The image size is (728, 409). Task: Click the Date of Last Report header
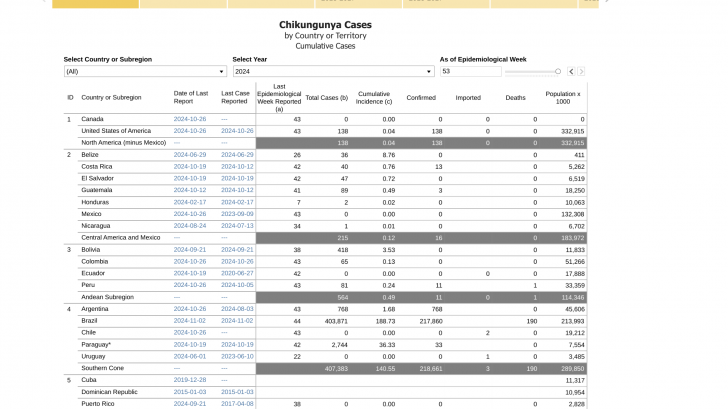pyautogui.click(x=190, y=98)
